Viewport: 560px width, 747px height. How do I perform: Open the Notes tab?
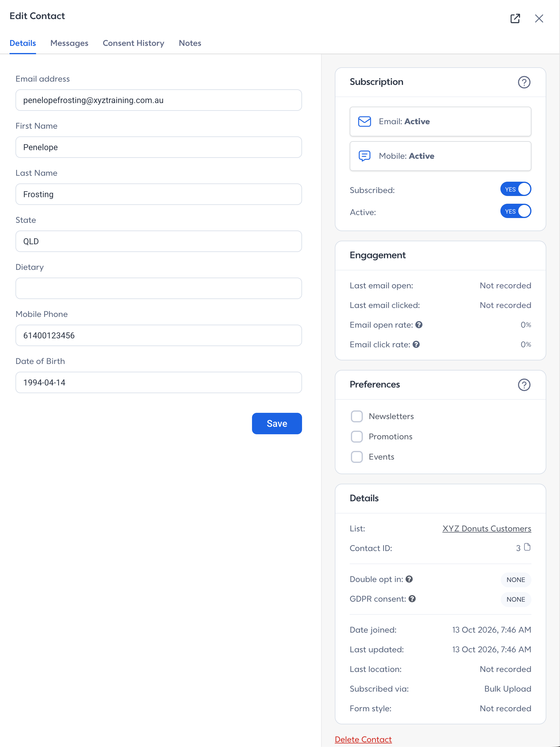tap(190, 43)
